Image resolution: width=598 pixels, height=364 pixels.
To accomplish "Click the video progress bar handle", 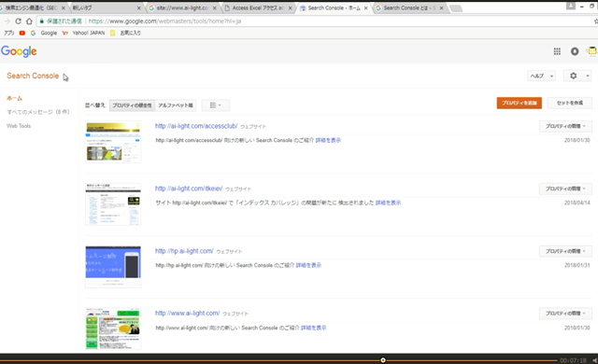I will pos(383,360).
